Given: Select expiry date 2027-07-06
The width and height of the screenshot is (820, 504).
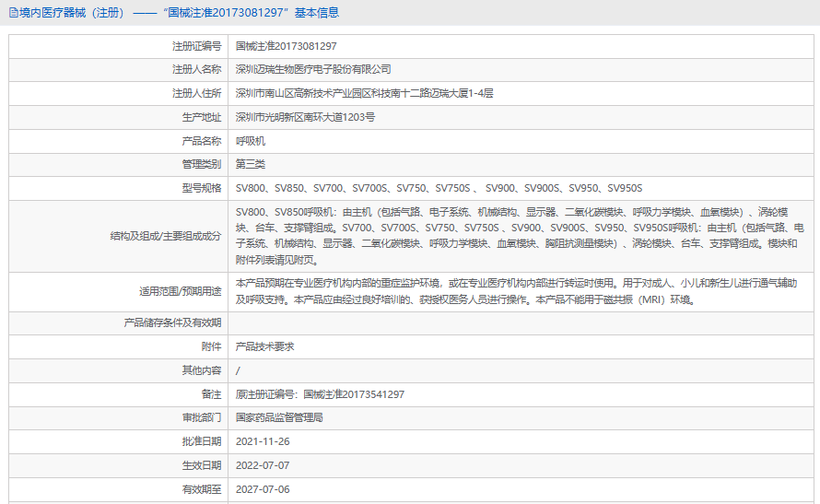Looking at the screenshot, I should [263, 489].
